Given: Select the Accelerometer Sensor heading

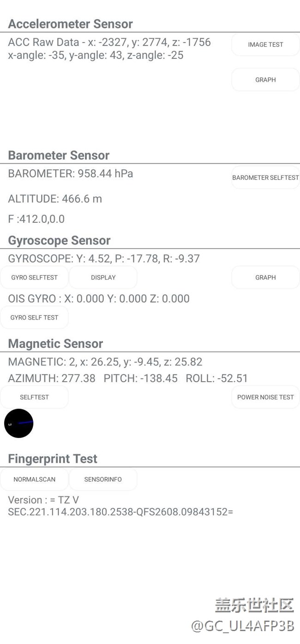Looking at the screenshot, I should point(70,24).
